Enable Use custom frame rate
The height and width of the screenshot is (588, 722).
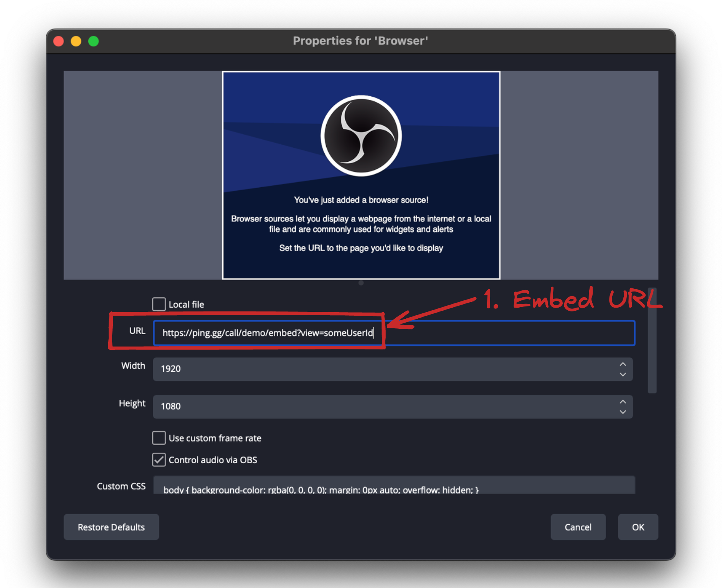159,438
